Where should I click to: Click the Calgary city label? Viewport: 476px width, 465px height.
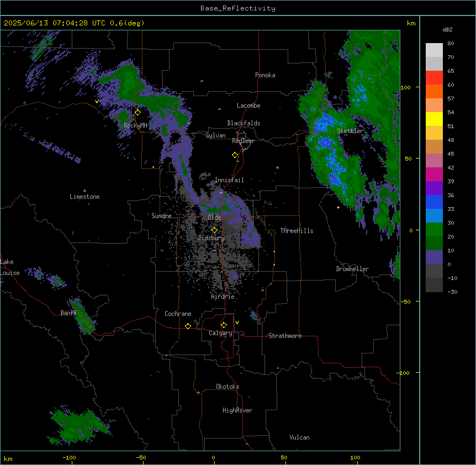[x=220, y=333]
